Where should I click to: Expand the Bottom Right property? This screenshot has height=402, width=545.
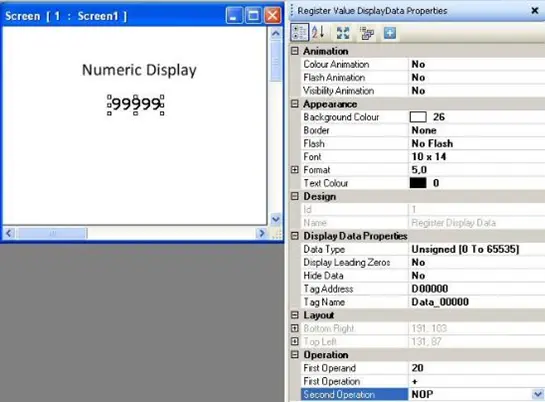[295, 328]
